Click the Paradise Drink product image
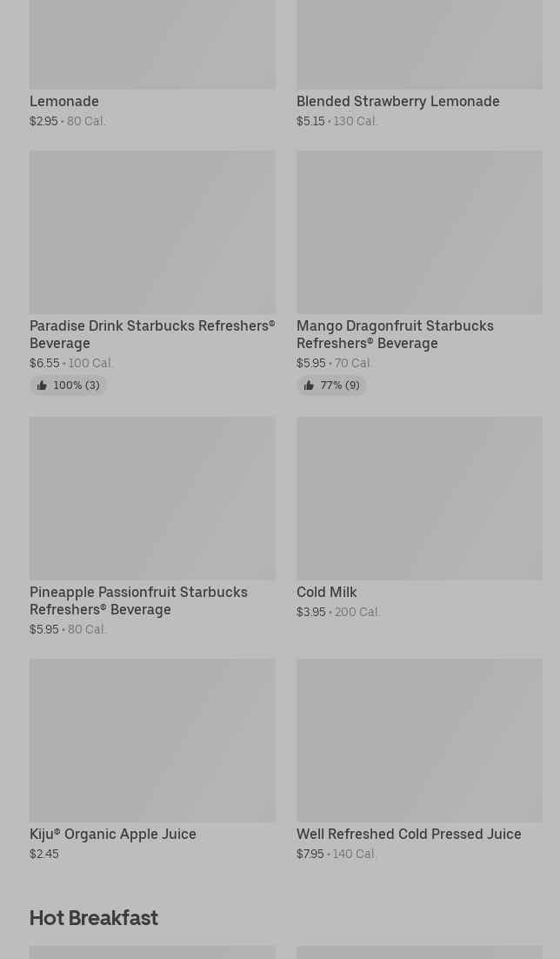Screen dimensions: 560x959 (152, 232)
